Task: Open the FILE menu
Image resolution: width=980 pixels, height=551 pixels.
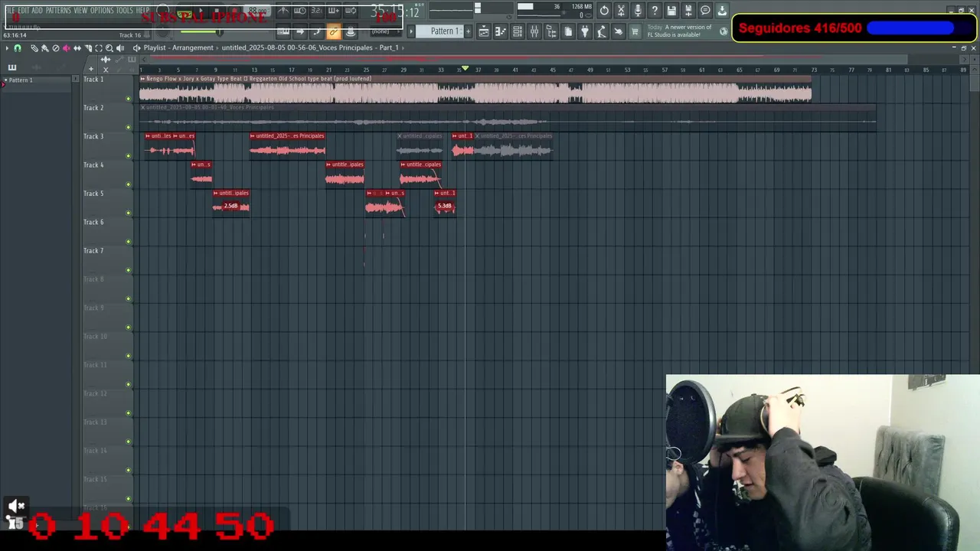Action: point(10,10)
